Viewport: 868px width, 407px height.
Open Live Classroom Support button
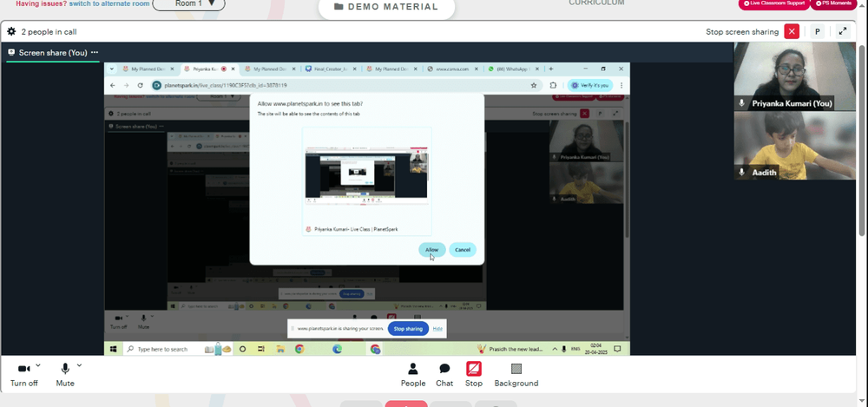774,3
